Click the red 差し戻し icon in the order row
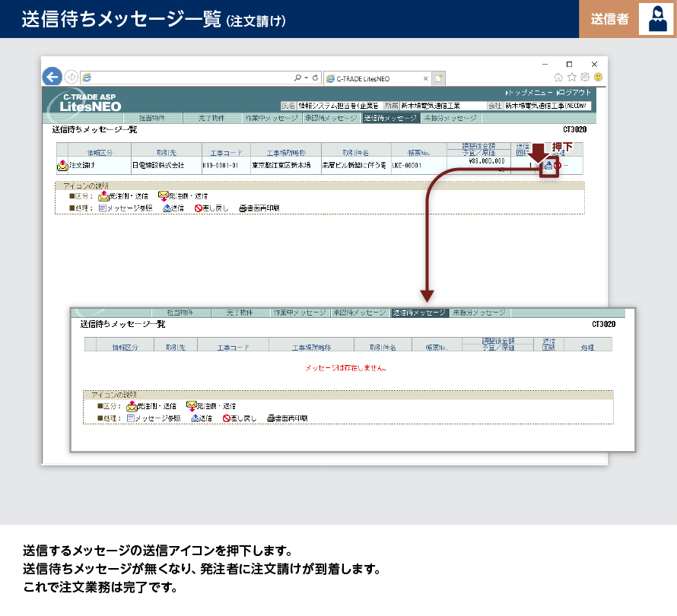 (559, 166)
